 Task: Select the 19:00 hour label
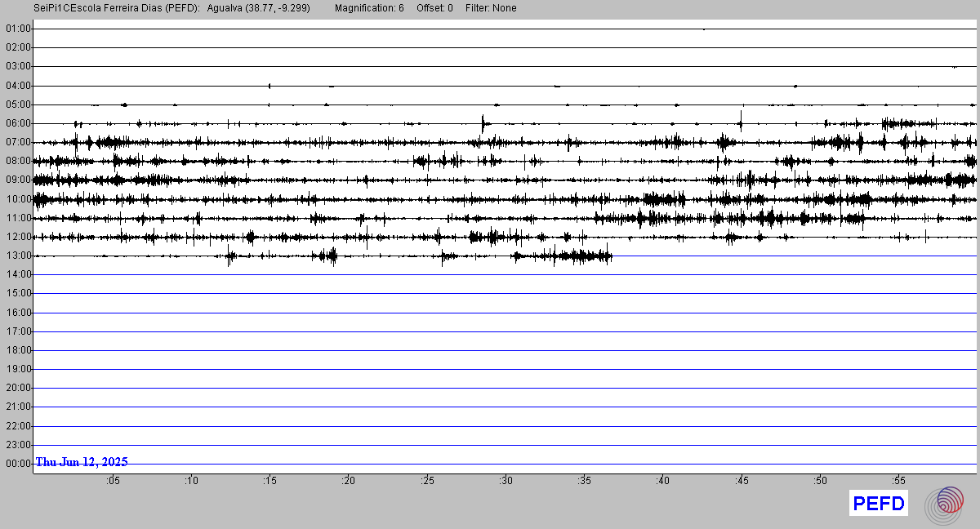pos(18,369)
